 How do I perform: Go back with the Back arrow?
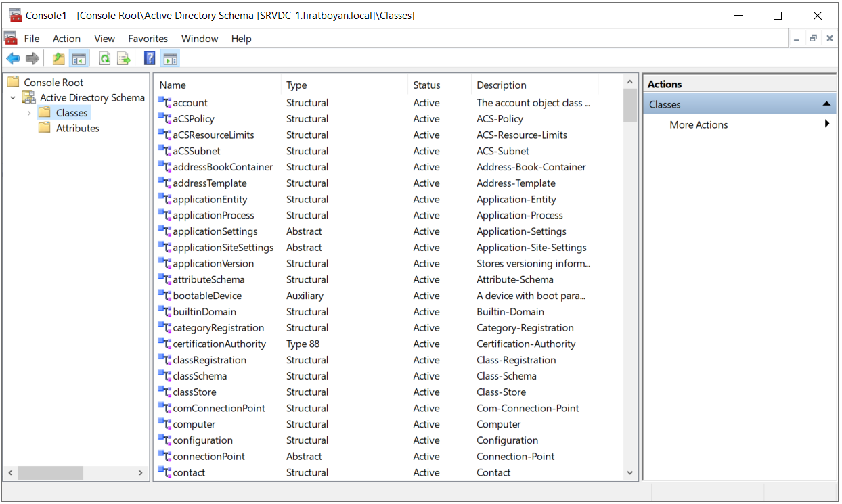13,59
